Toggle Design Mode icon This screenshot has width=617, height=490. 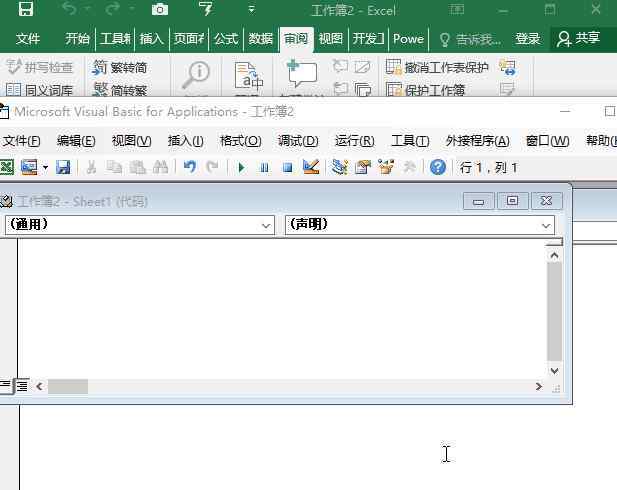tap(311, 167)
